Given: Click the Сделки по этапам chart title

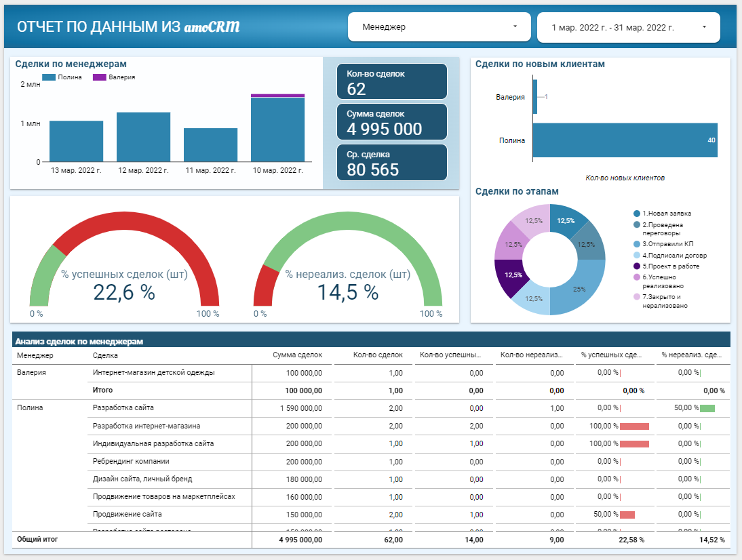Looking at the screenshot, I should pos(517,191).
